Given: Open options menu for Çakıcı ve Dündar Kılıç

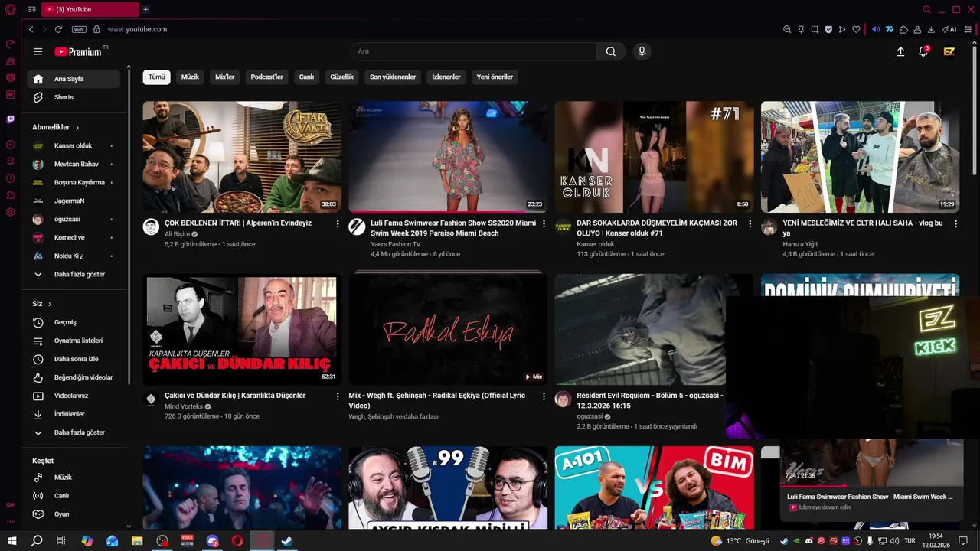Looking at the screenshot, I should [338, 396].
